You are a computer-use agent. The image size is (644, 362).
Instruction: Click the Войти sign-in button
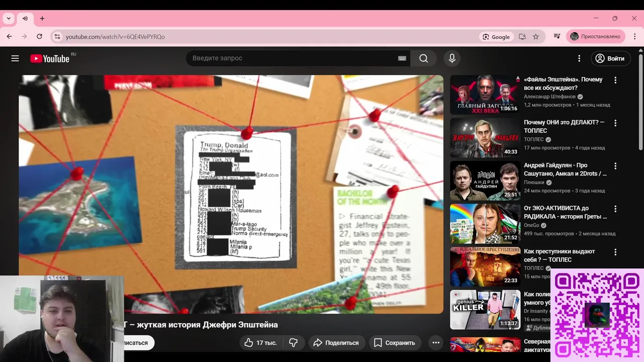[x=610, y=58]
